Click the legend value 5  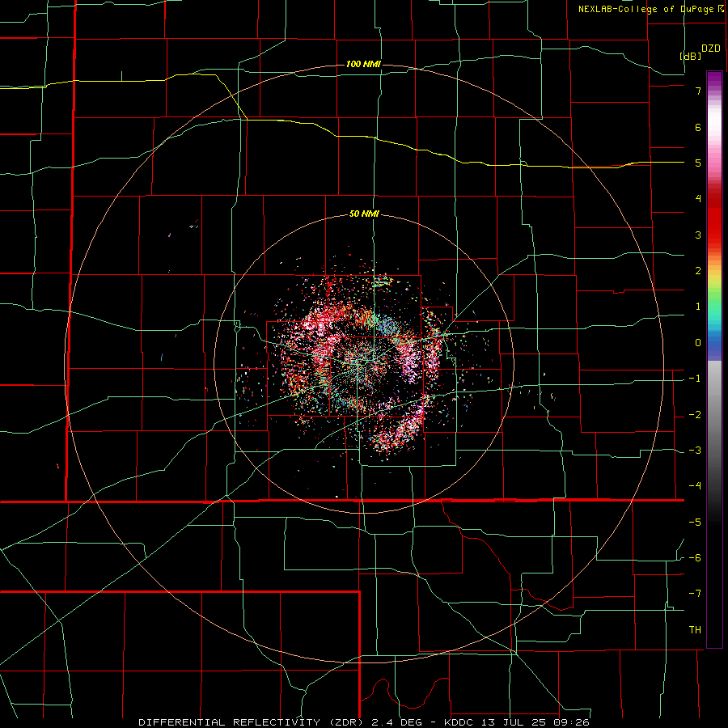click(x=698, y=163)
